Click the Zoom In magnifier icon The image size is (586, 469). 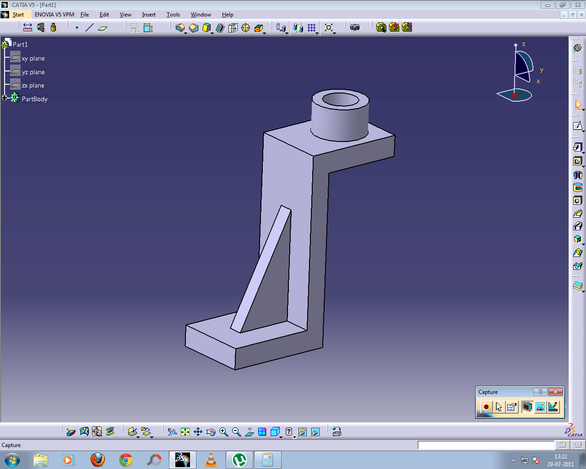point(223,432)
